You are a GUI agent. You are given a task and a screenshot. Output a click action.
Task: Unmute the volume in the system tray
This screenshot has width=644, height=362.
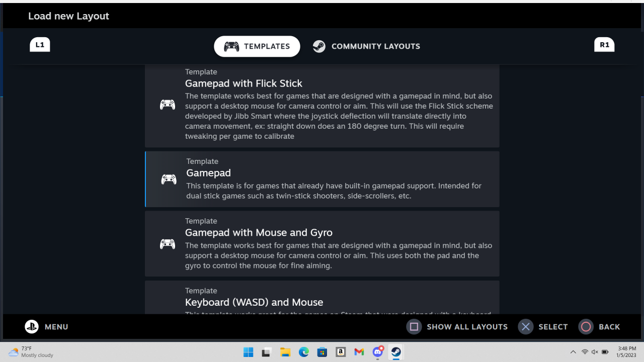tap(595, 352)
